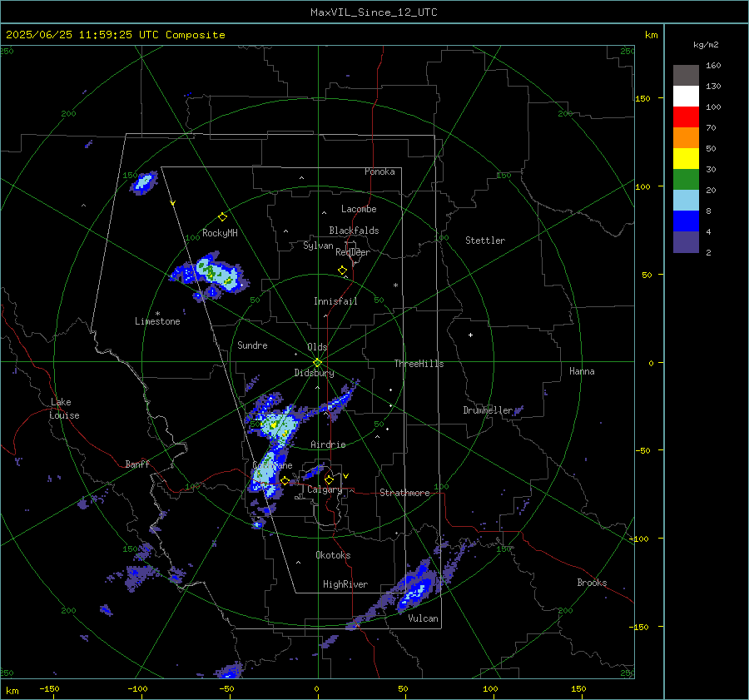749x700 pixels.
Task: Click the storm cell northwest of Airdrie
Action: 277,423
